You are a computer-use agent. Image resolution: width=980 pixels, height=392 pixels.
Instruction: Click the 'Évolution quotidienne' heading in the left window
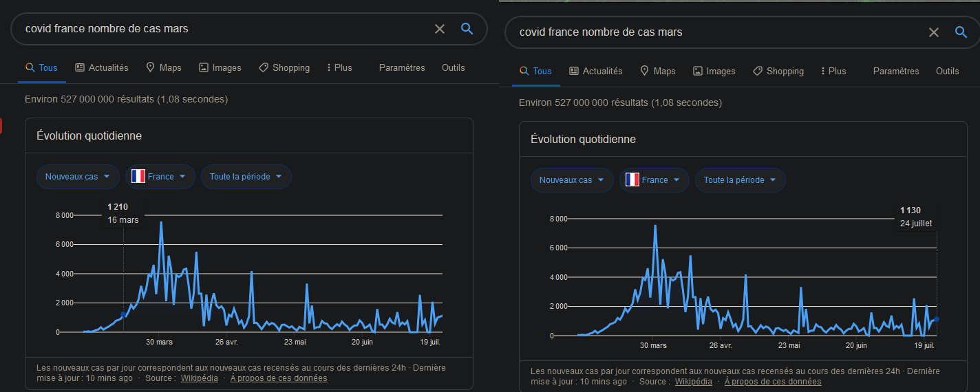(89, 135)
